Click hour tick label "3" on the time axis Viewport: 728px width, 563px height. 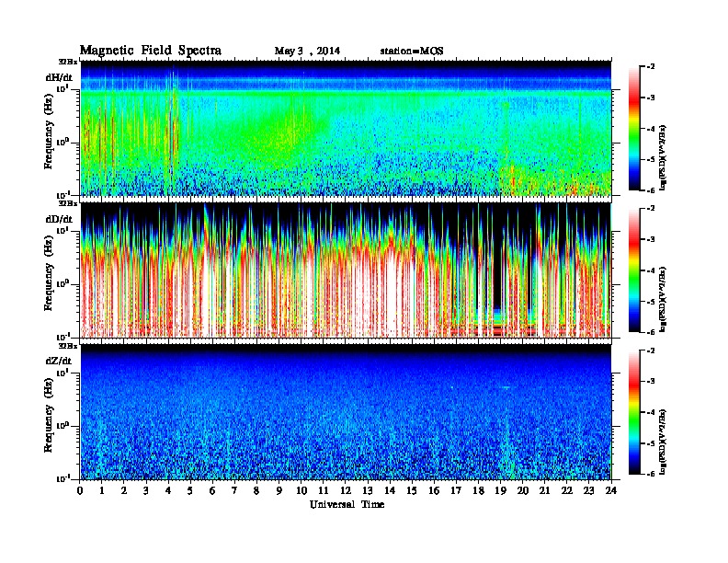coord(146,491)
